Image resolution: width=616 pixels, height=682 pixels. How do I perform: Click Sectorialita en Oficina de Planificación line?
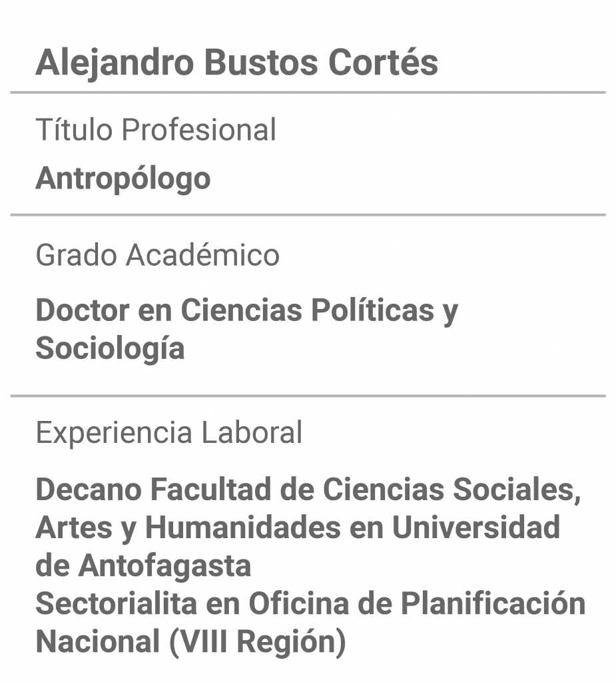[310, 604]
